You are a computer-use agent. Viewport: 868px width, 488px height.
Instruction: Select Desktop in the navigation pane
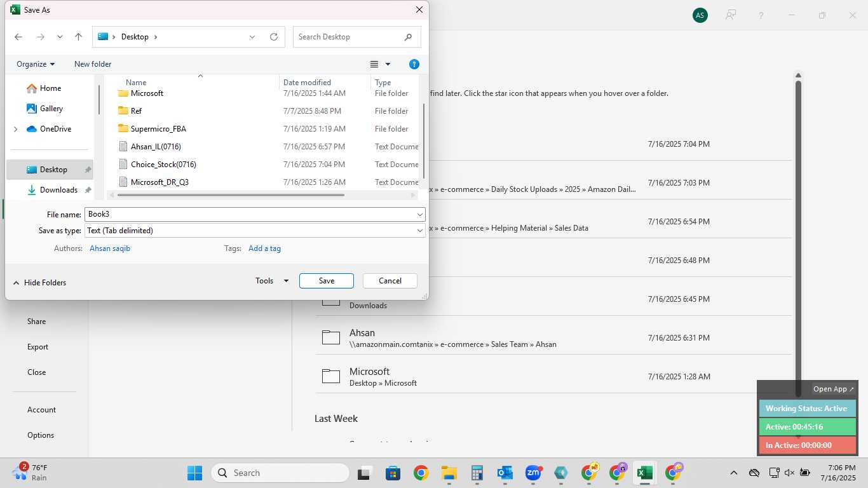tap(50, 170)
